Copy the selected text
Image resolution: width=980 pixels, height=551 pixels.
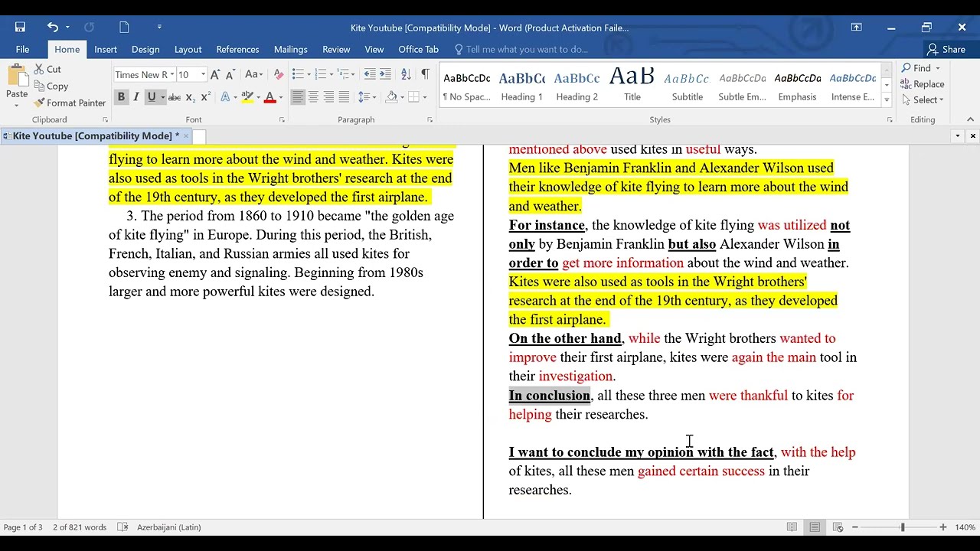click(51, 86)
